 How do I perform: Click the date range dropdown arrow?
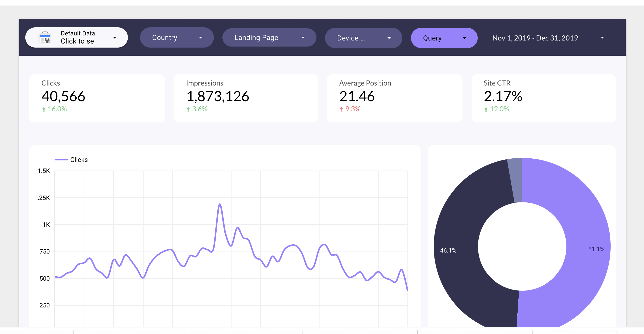point(602,38)
